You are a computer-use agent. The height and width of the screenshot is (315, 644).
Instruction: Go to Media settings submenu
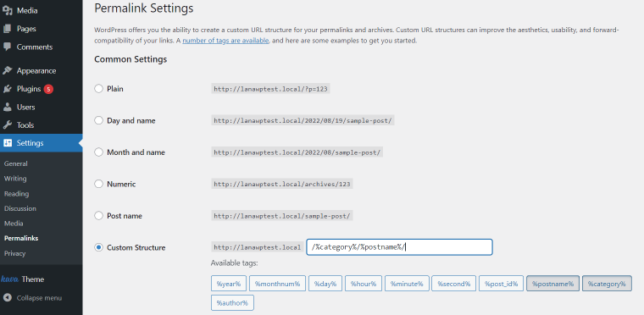click(x=14, y=224)
